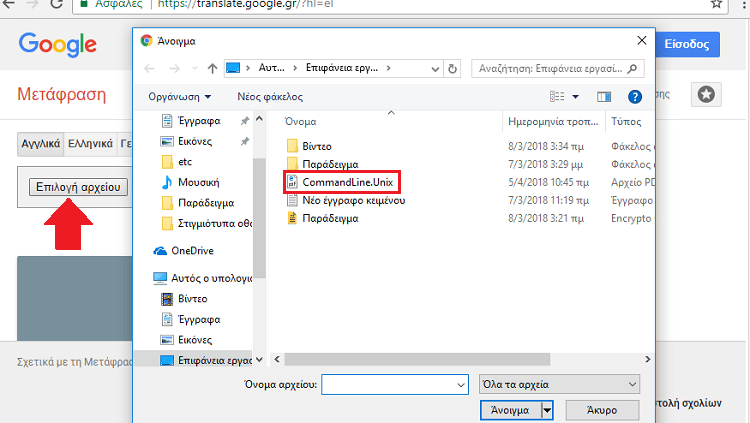Click the star button on Translate page
Screen dimensions: 750x423
coord(706,94)
